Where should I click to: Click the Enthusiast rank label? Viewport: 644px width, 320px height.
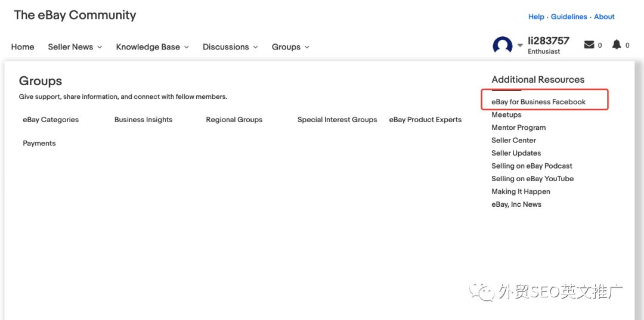(544, 52)
